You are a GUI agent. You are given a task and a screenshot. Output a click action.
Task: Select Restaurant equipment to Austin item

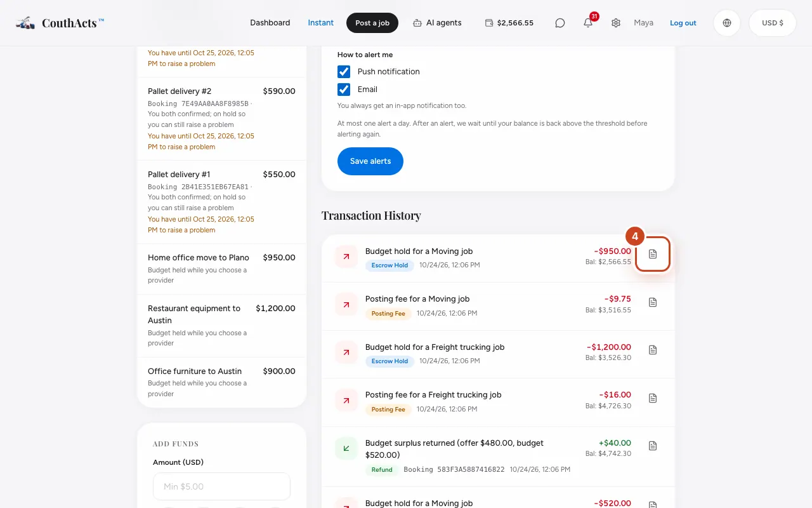[221, 326]
